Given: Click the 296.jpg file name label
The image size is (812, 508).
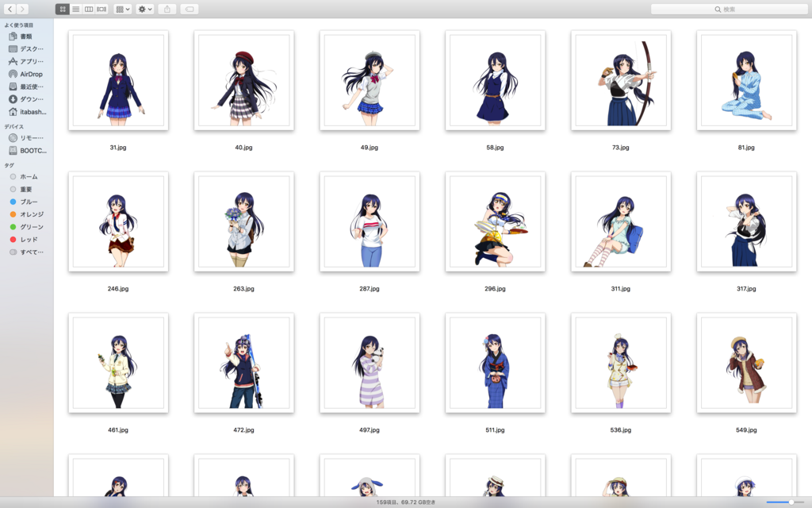Looking at the screenshot, I should (495, 289).
